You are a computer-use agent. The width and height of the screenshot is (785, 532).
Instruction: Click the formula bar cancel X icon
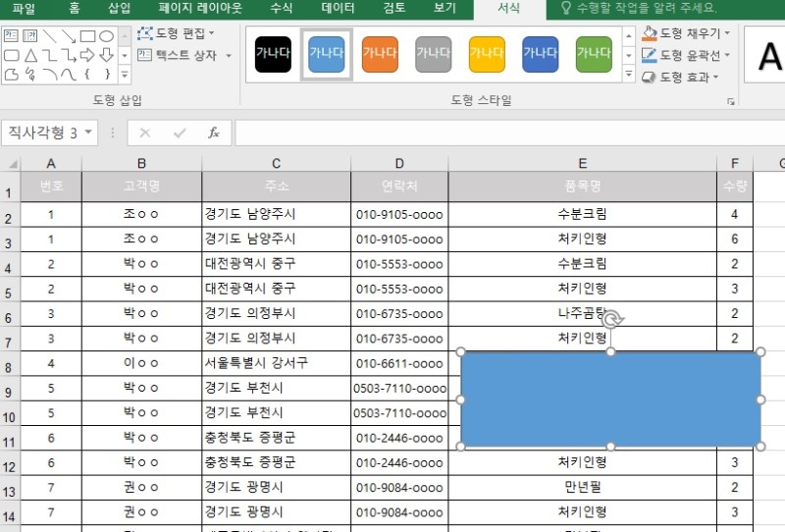[145, 133]
